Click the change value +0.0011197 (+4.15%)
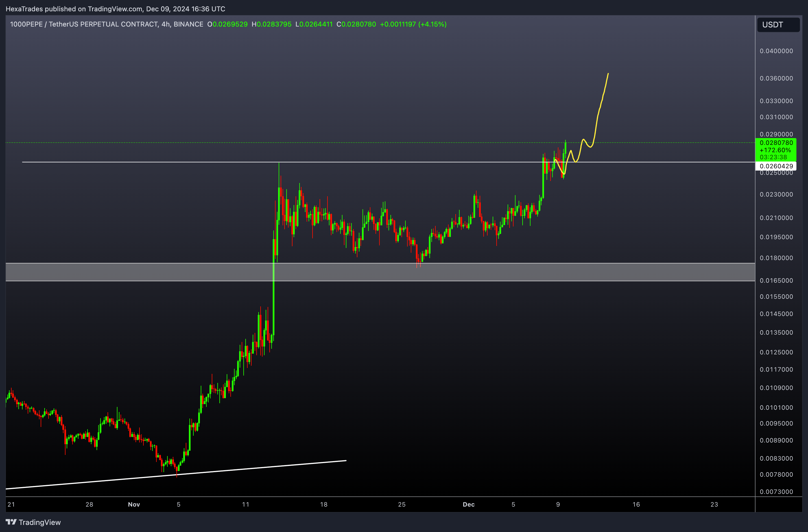808x532 pixels. pos(413,24)
